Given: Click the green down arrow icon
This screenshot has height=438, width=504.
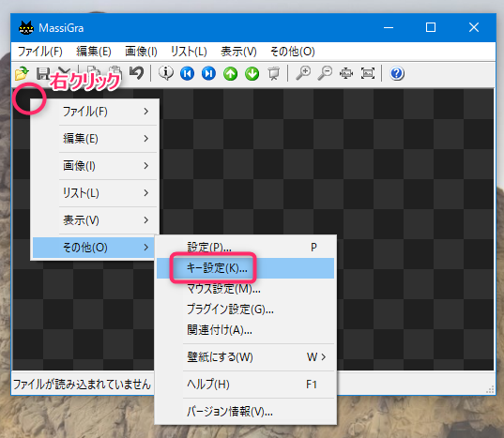Looking at the screenshot, I should click(252, 73).
